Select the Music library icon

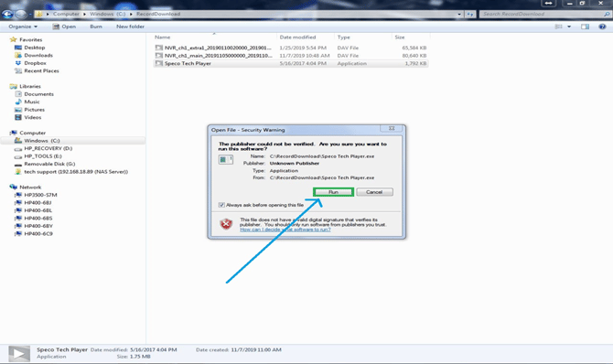[18, 102]
